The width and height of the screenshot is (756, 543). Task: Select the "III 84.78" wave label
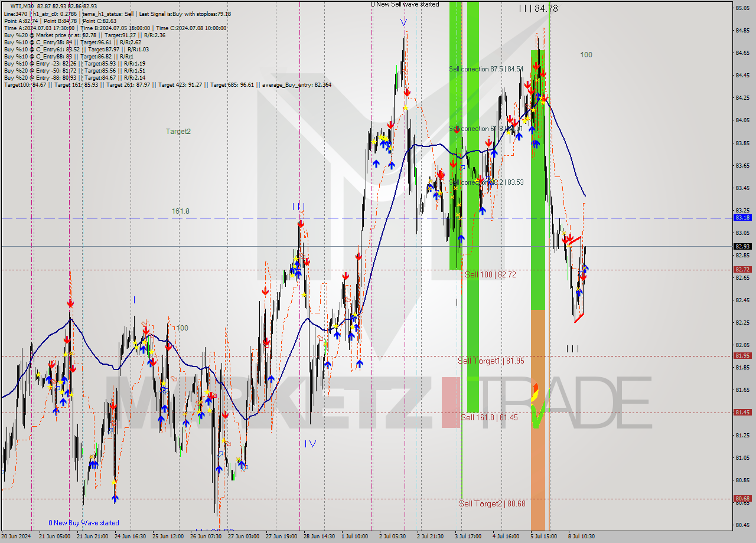(538, 8)
